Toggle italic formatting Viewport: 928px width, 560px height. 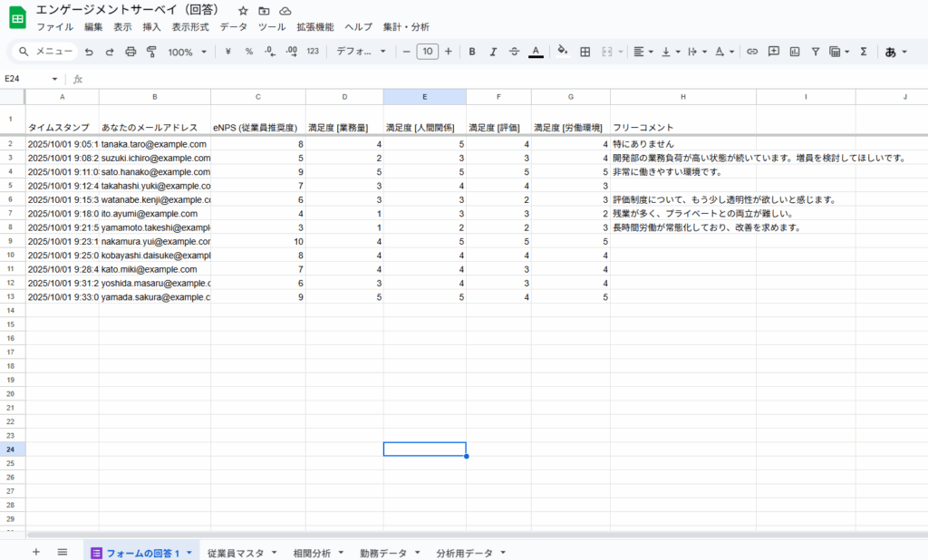coord(493,52)
